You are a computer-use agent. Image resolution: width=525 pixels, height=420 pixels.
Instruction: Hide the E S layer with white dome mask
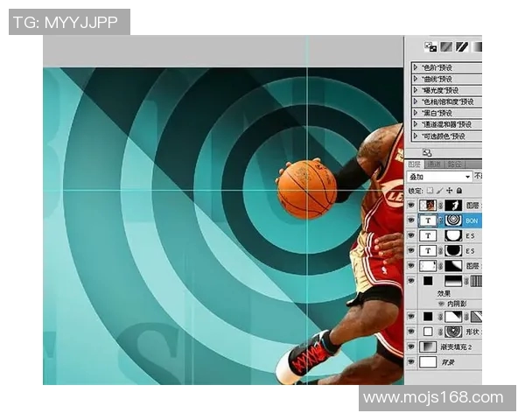coord(411,235)
